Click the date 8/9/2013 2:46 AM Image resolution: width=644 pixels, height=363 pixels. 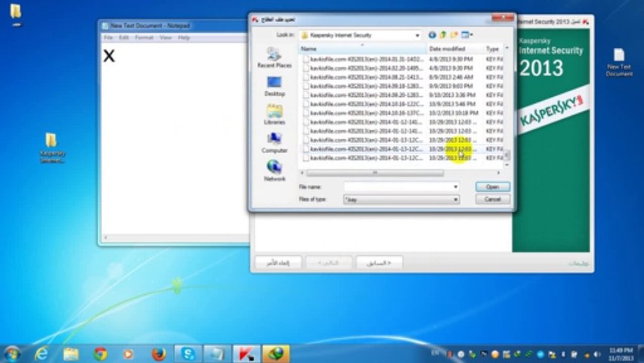pyautogui.click(x=451, y=77)
